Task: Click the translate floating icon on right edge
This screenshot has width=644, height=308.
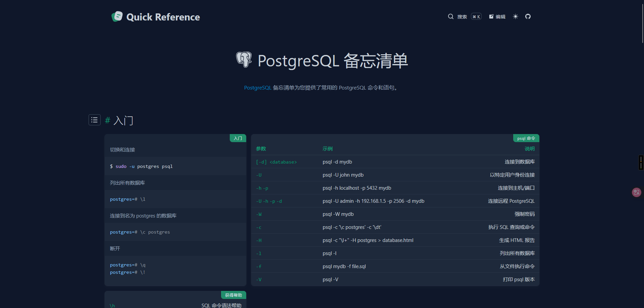Action: pyautogui.click(x=636, y=192)
